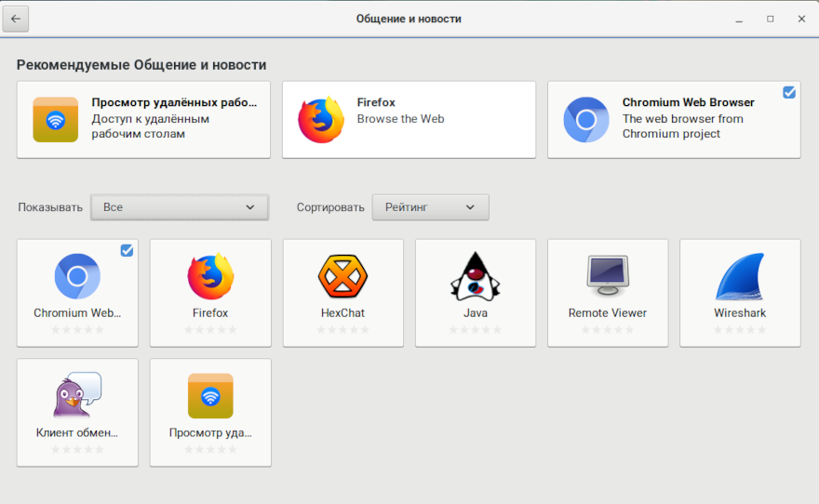Click the star rating under Firefox tile

[210, 330]
